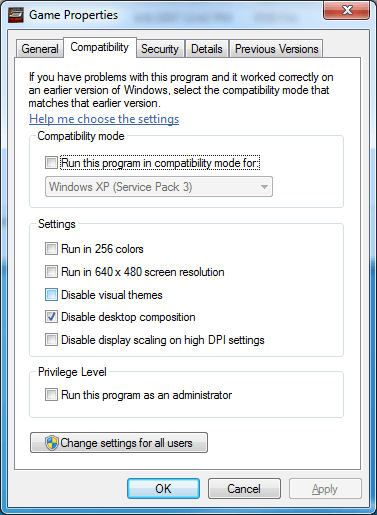Click the Cancel button
Viewport: 377px width, 515px height.
244,489
